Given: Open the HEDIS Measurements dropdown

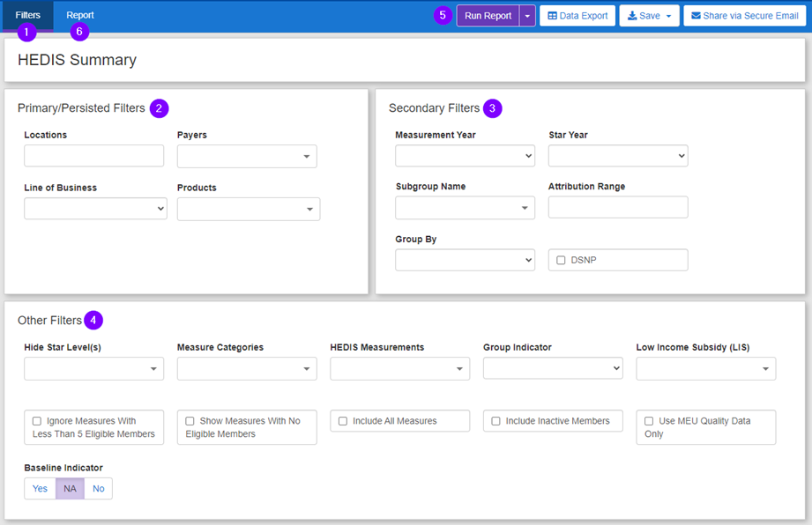Looking at the screenshot, I should click(399, 368).
